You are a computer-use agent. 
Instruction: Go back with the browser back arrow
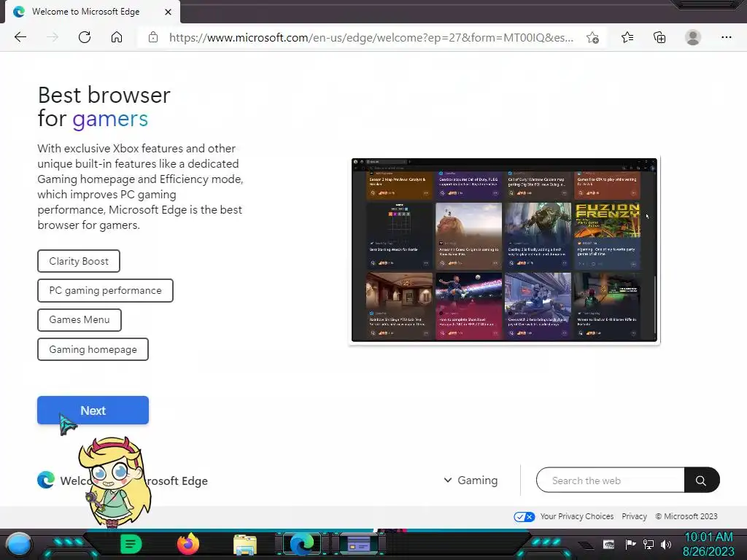coord(20,37)
